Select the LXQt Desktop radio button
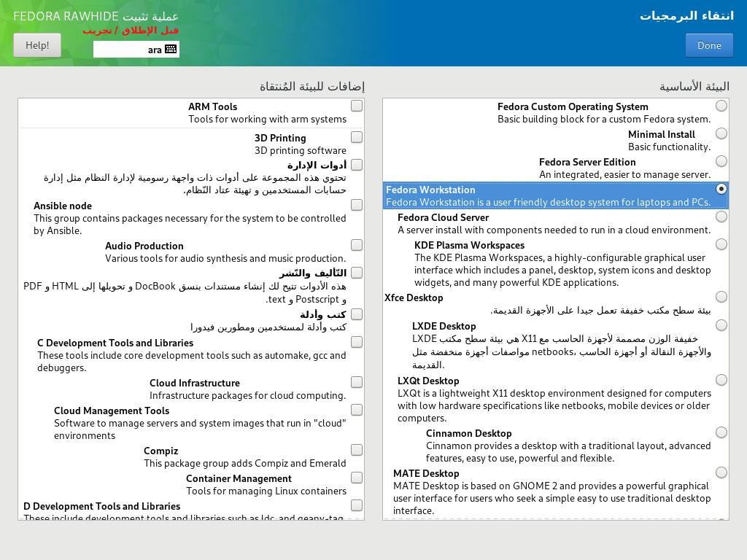The image size is (747, 560). coord(721,380)
